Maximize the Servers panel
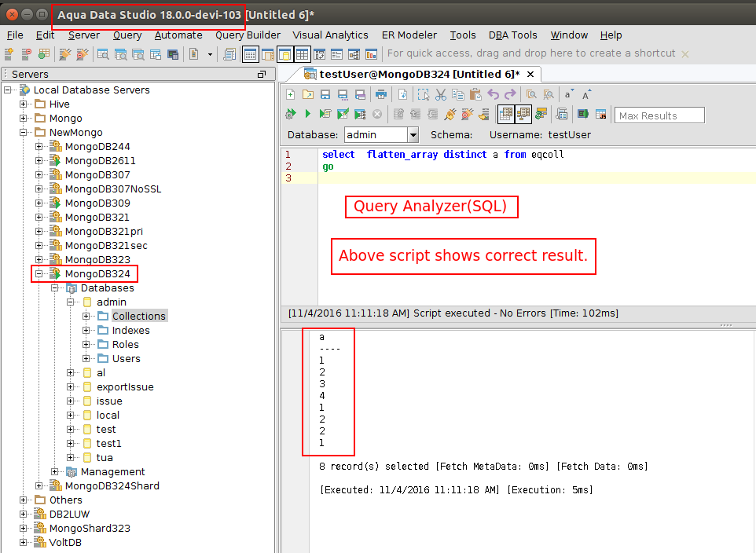The width and height of the screenshot is (756, 553). 262,75
